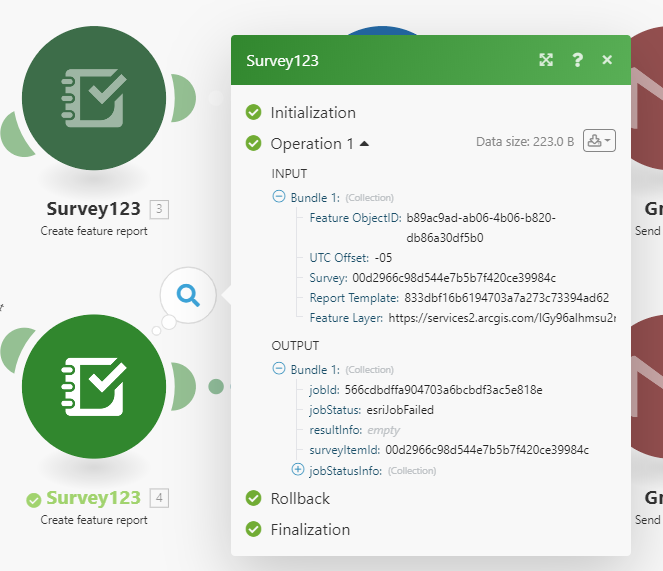The height and width of the screenshot is (571, 663).
Task: Select the surveyItemId value
Action: (487, 450)
